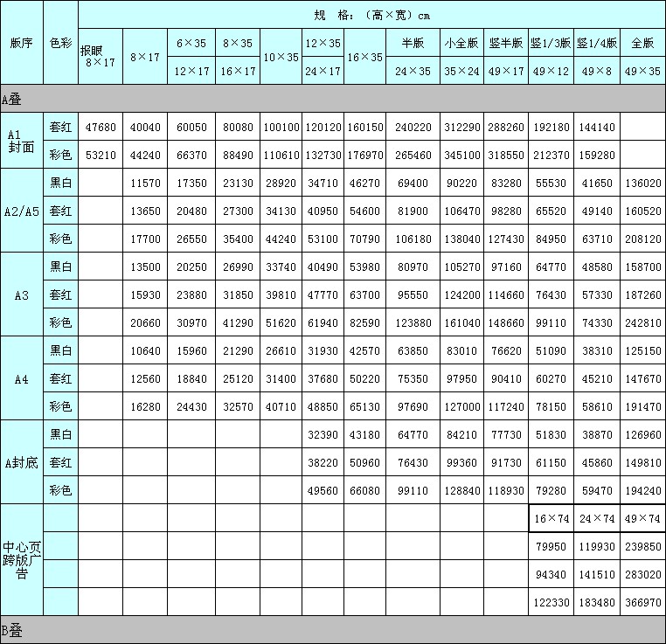Select the value 51620
This screenshot has width=666, height=644.
pyautogui.click(x=281, y=322)
